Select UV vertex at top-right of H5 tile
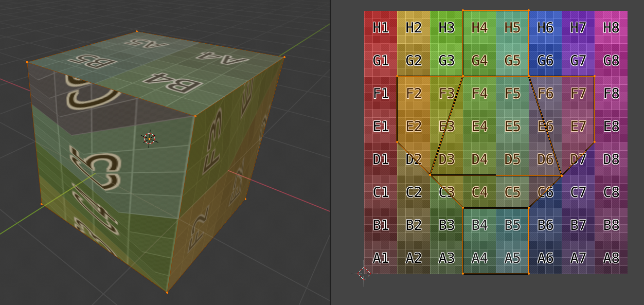Image resolution: width=644 pixels, height=305 pixels. pos(529,10)
